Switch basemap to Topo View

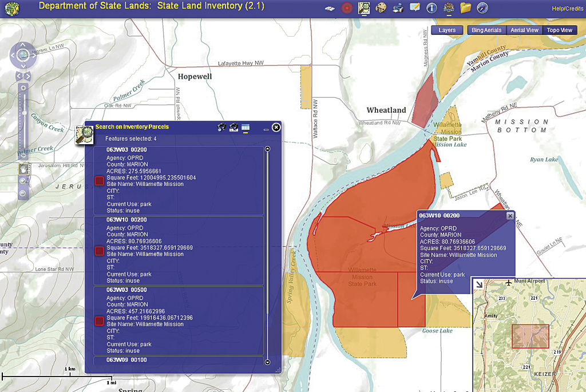(560, 30)
